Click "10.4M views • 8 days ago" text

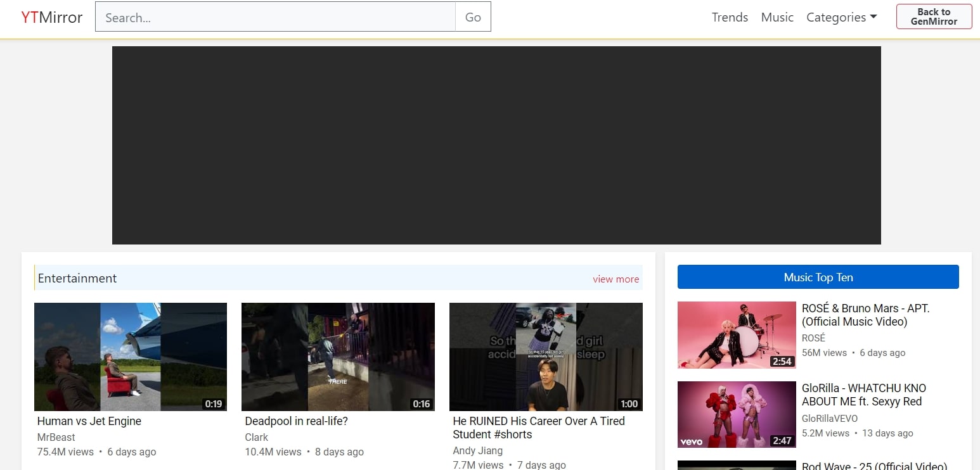pyautogui.click(x=304, y=452)
